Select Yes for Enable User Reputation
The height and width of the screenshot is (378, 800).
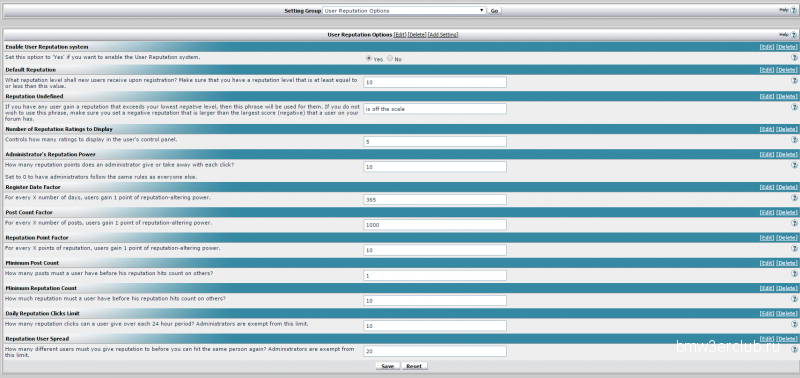pyautogui.click(x=369, y=59)
